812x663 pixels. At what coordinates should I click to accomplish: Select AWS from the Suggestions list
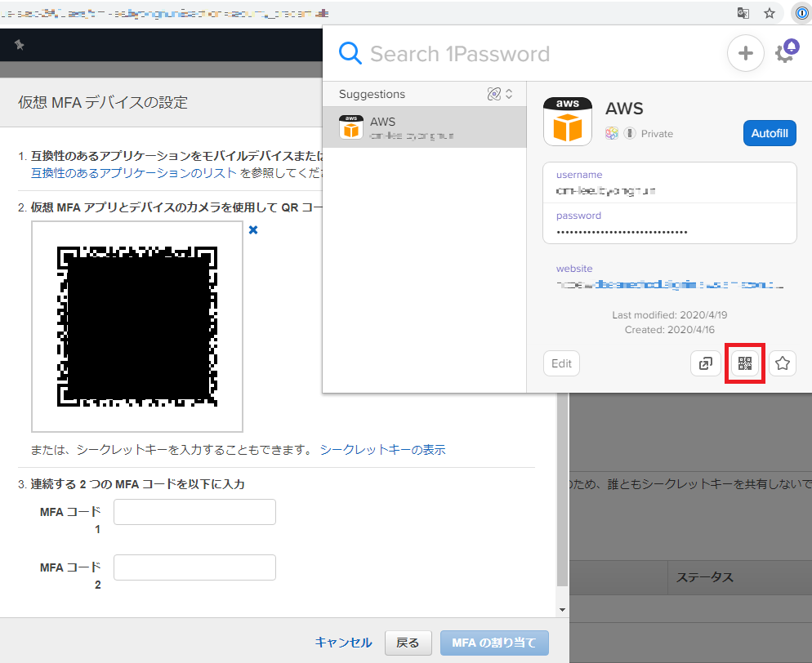[425, 127]
